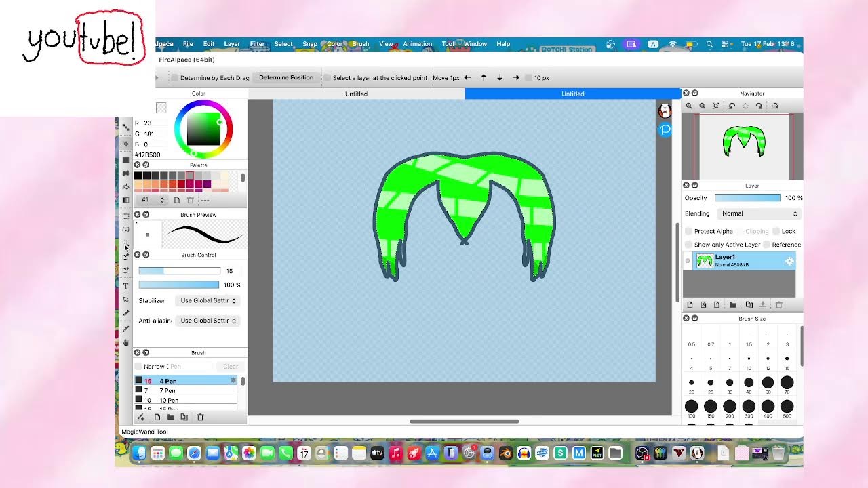Delete the current layer with trash icon
This screenshot has height=488, width=868.
[x=778, y=305]
